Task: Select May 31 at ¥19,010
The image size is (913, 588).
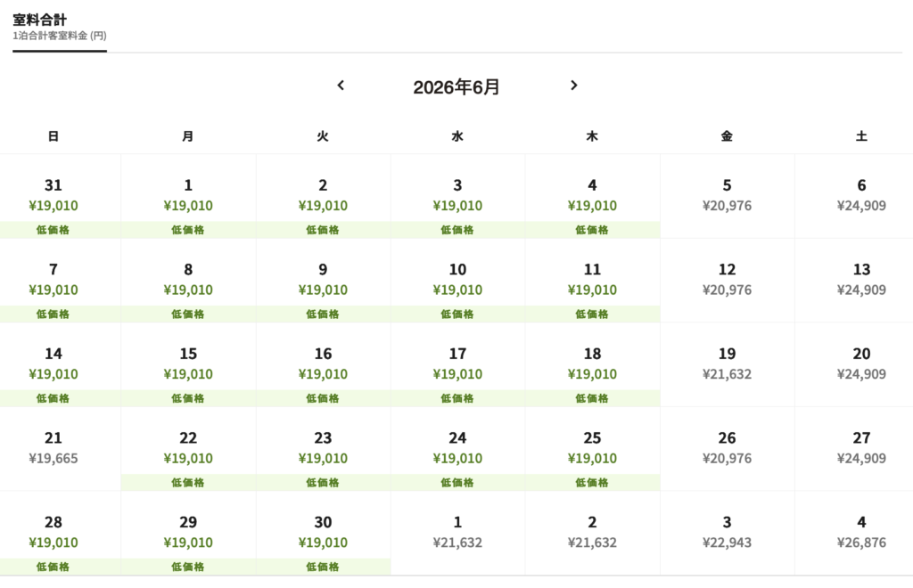Action: 53,196
